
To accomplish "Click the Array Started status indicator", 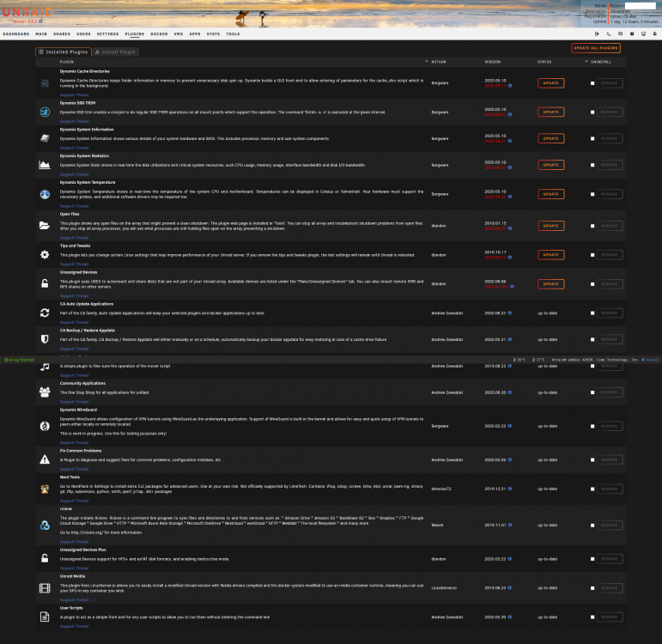I will [x=19, y=360].
